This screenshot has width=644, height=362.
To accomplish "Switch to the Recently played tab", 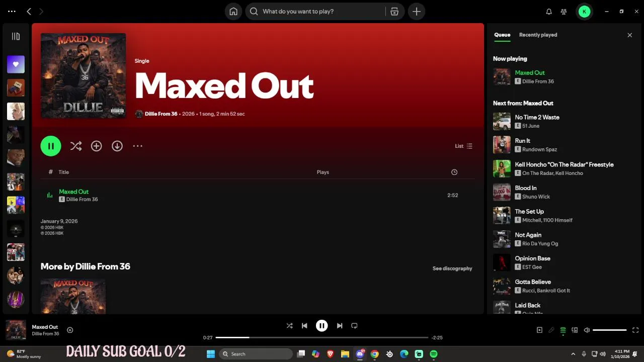I will point(538,35).
